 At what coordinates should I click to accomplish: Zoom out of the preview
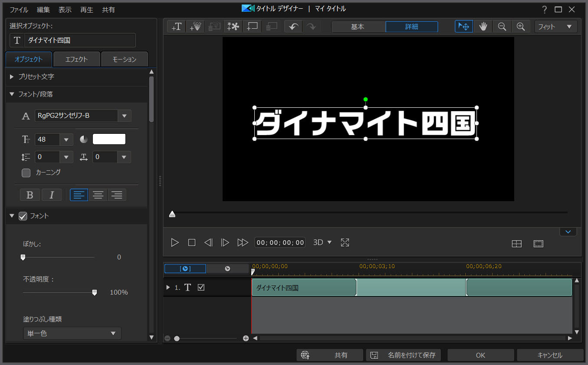502,27
